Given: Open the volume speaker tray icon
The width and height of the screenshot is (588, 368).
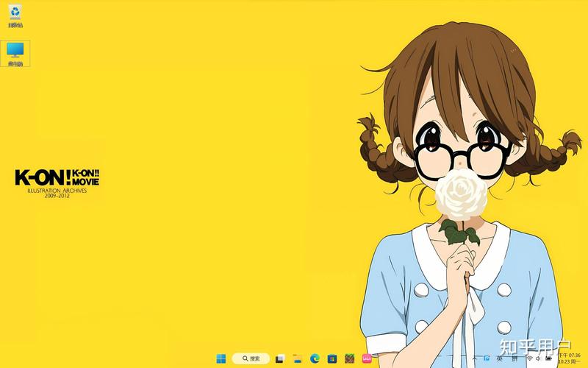Looking at the screenshot, I should pos(538,358).
